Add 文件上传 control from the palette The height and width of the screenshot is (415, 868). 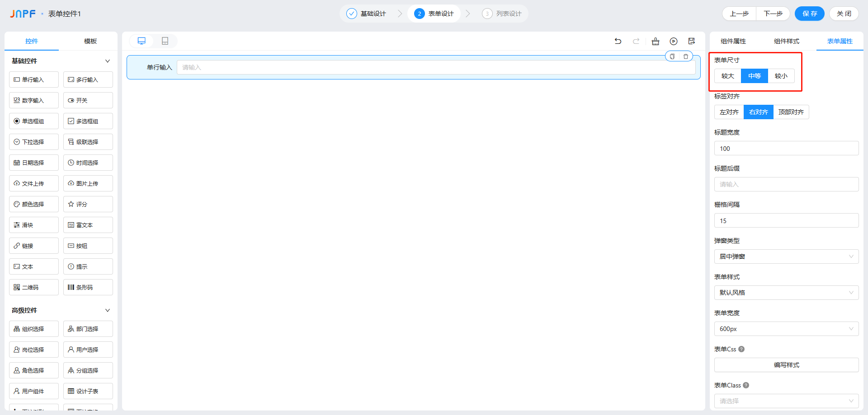[34, 183]
